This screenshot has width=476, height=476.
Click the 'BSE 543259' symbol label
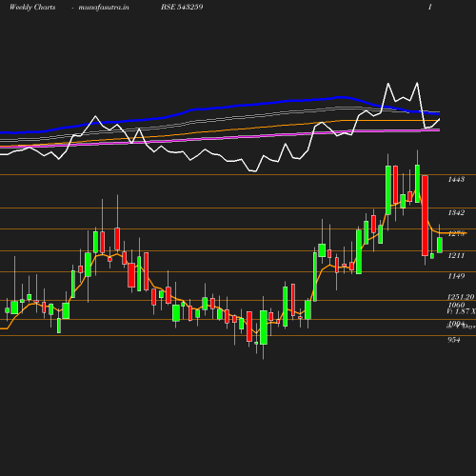tap(182, 7)
